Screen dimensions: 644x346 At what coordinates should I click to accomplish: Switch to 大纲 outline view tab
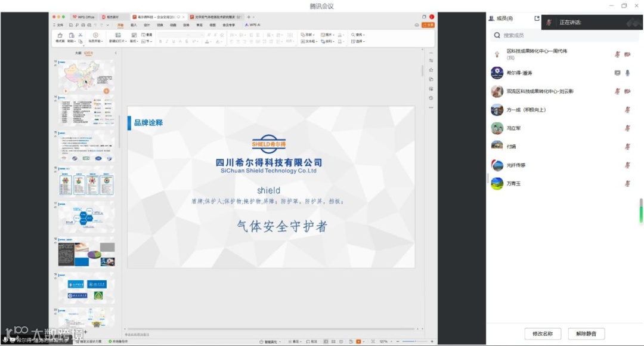[x=78, y=53]
